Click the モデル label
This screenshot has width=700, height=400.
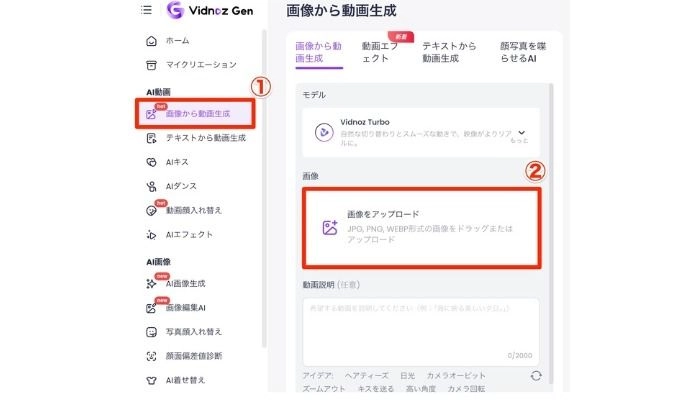[x=314, y=95]
